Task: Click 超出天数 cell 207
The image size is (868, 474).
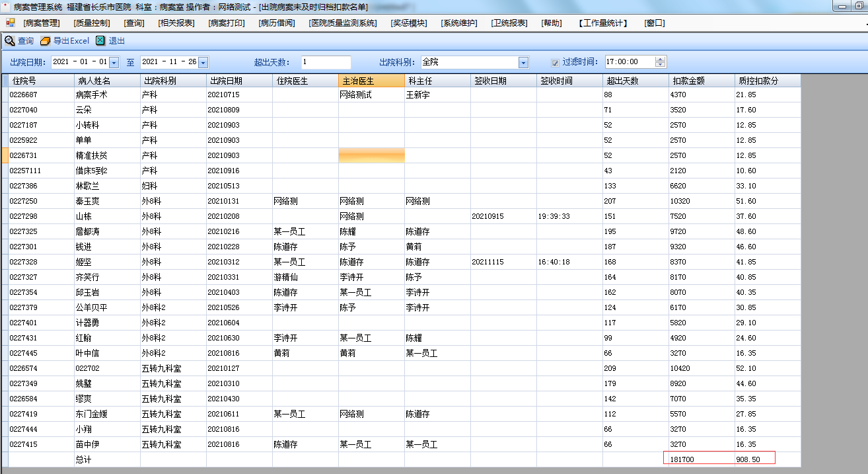Action: click(610, 201)
